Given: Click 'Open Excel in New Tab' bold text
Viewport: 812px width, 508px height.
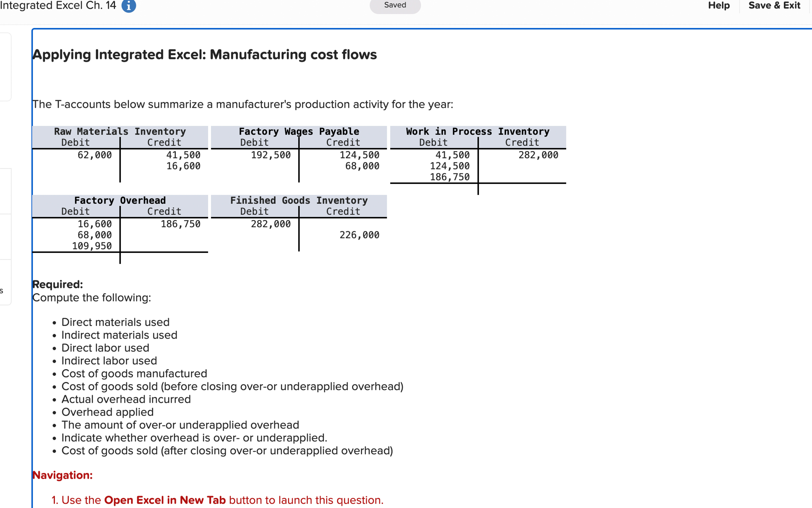Looking at the screenshot, I should point(165,500).
